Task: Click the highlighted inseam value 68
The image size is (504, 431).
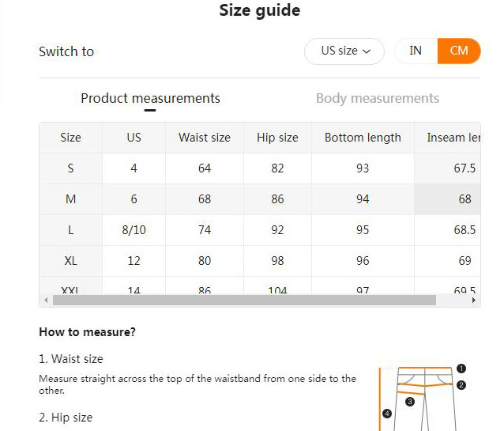Action: (465, 199)
